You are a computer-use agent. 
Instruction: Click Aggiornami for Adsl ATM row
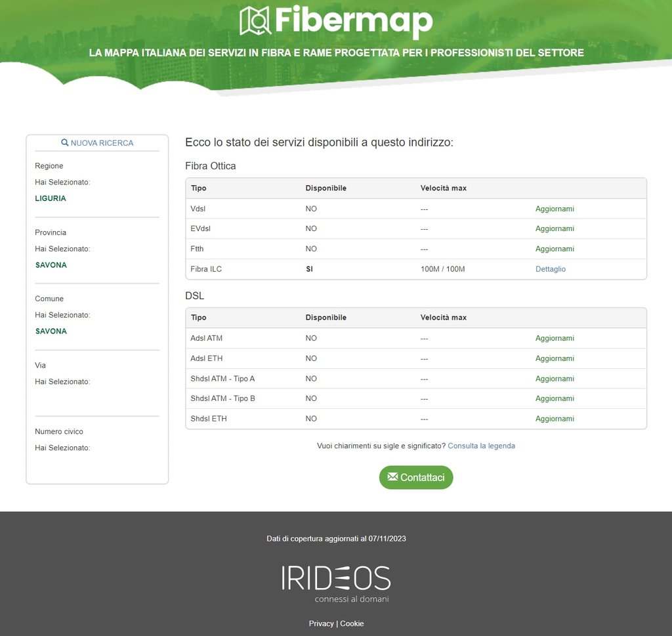[555, 338]
